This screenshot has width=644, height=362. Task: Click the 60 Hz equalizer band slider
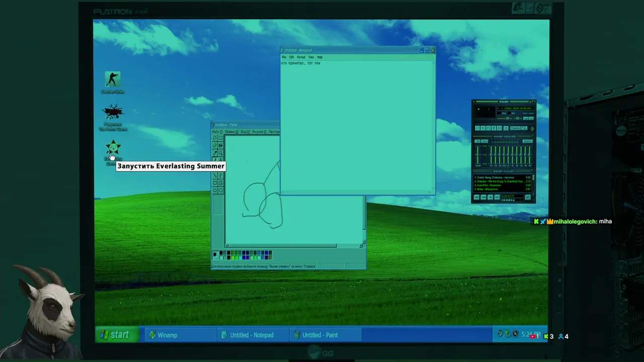pos(491,154)
